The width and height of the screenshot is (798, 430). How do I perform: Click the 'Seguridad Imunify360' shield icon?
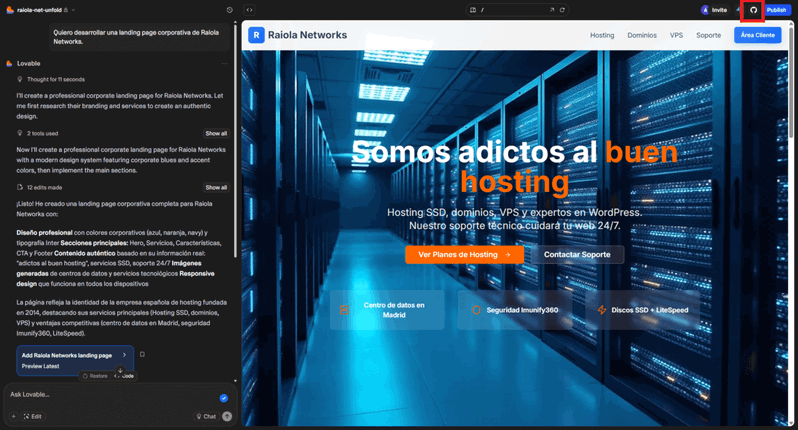[x=476, y=310]
